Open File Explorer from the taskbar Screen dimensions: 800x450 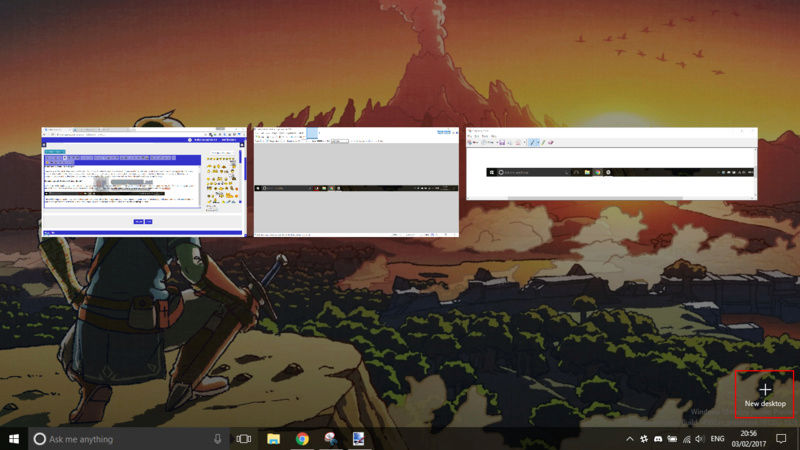pyautogui.click(x=273, y=439)
